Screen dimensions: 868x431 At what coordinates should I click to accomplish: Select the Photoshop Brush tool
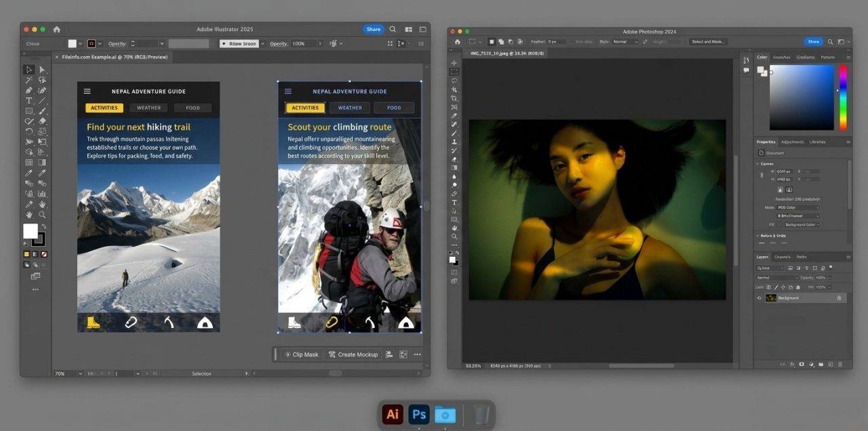click(454, 134)
